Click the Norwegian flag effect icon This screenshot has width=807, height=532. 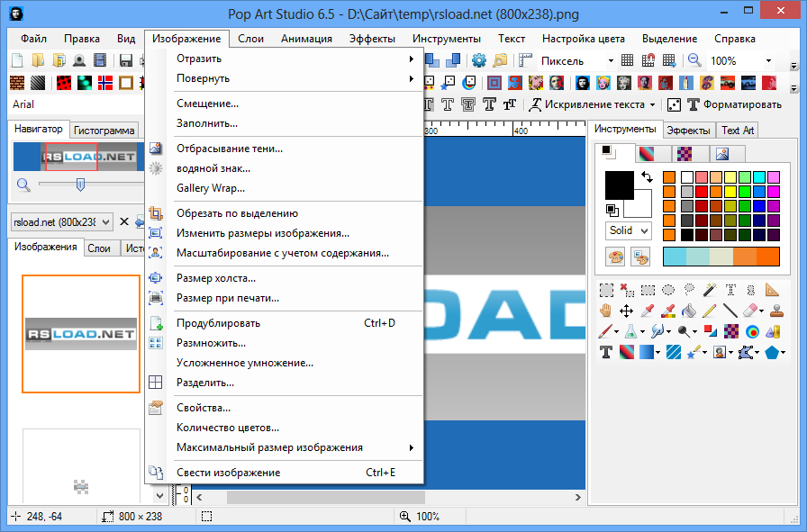[105, 82]
